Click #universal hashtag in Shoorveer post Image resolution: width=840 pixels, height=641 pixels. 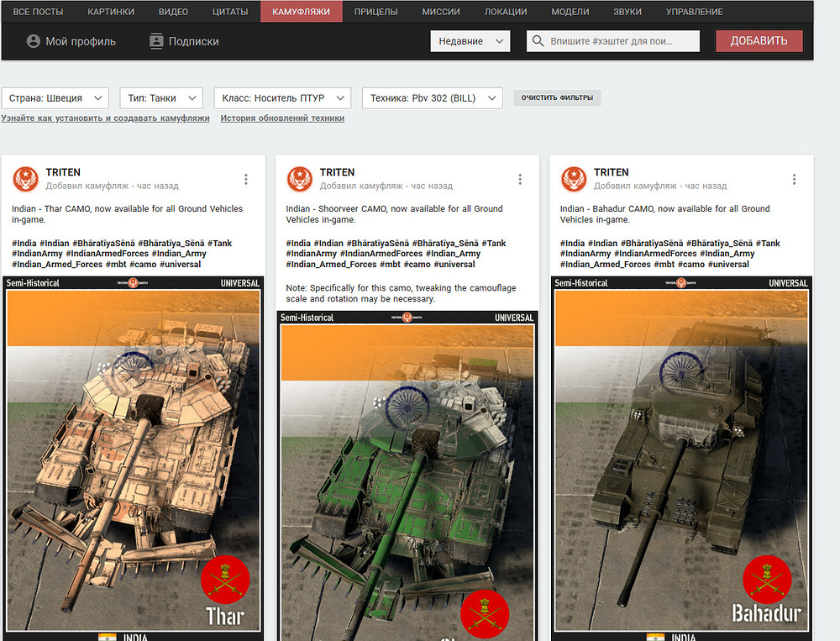pyautogui.click(x=454, y=265)
